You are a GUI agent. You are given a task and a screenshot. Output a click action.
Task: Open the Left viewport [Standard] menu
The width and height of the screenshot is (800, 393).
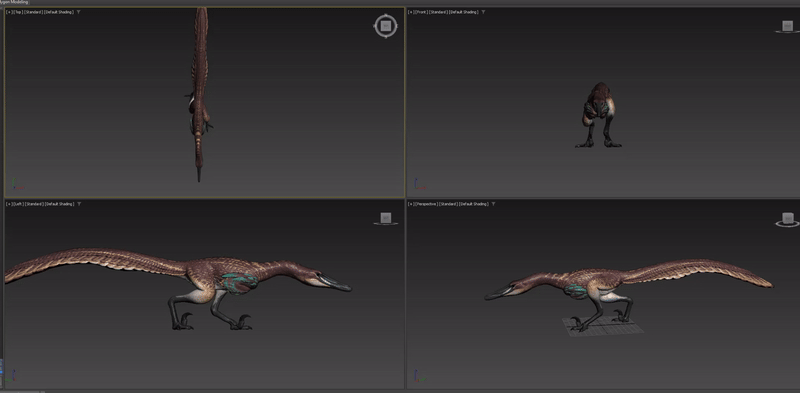pyautogui.click(x=34, y=204)
